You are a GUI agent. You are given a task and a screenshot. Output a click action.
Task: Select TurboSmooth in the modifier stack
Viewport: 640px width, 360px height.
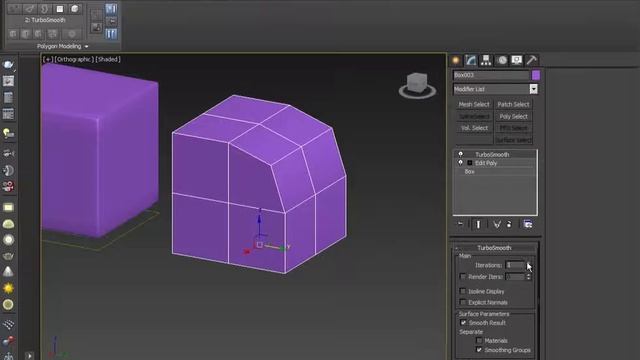pos(492,155)
